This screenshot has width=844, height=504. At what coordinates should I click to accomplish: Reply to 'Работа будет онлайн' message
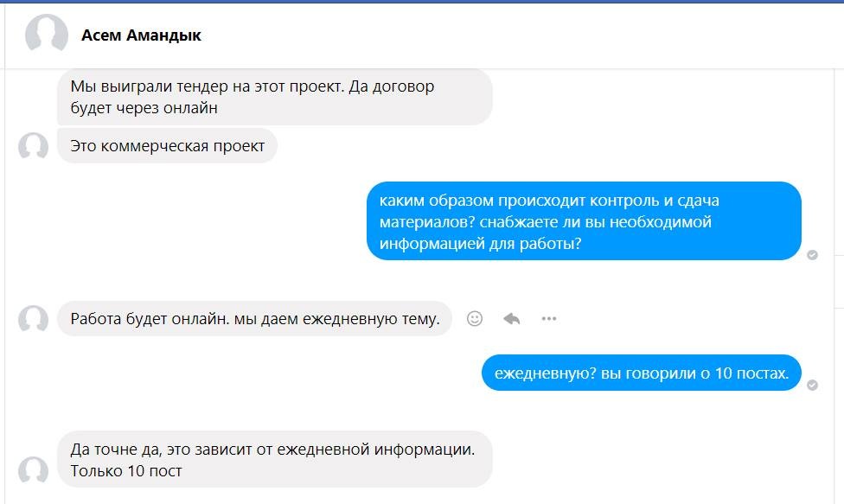coord(511,319)
